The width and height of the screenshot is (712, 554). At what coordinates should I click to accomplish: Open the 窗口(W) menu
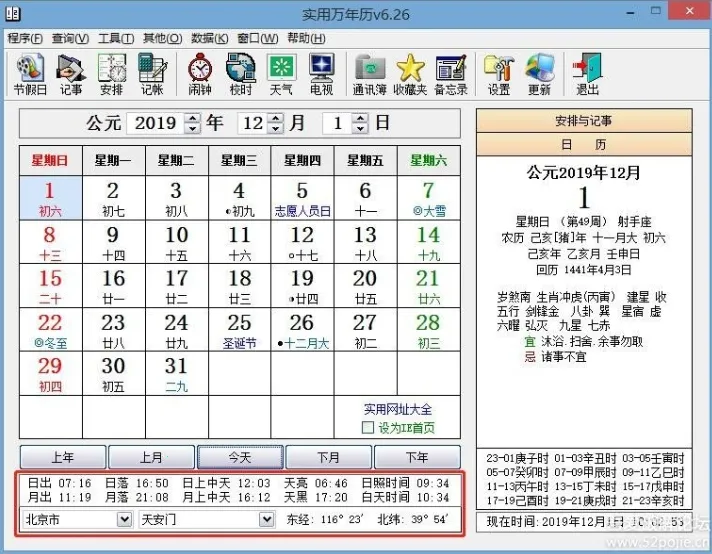[x=257, y=38]
